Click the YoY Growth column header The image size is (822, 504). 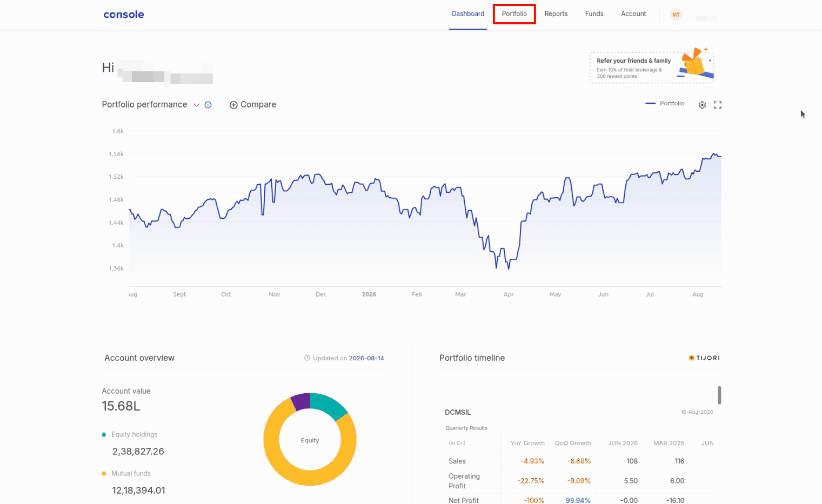(x=527, y=443)
